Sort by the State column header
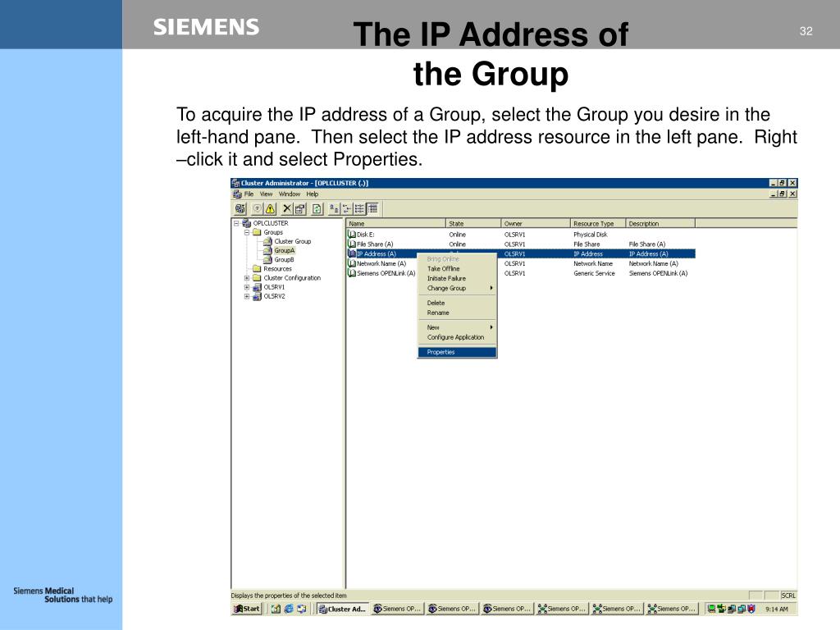The image size is (840, 630). coord(473,223)
